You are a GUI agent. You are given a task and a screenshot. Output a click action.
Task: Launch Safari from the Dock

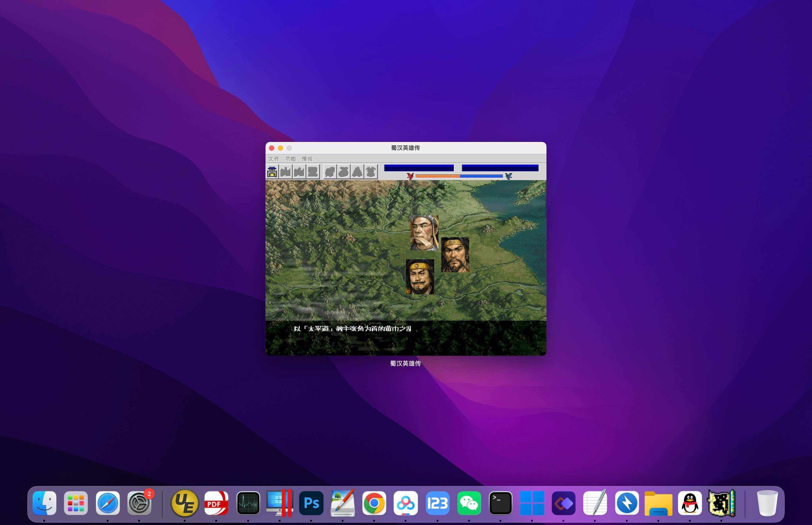click(107, 503)
